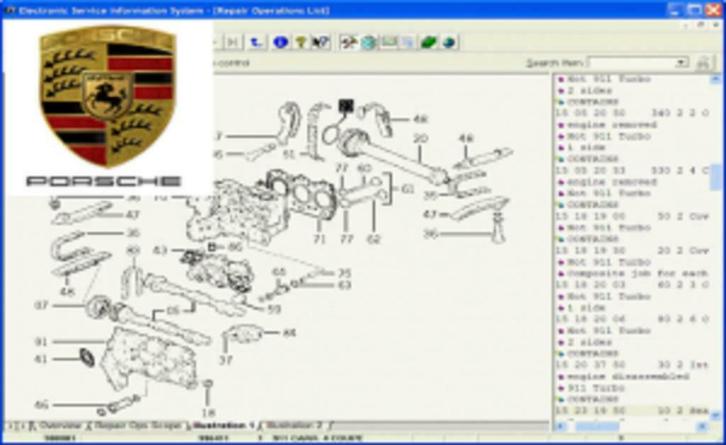Click the blue back arrow toolbar icon

[257, 42]
